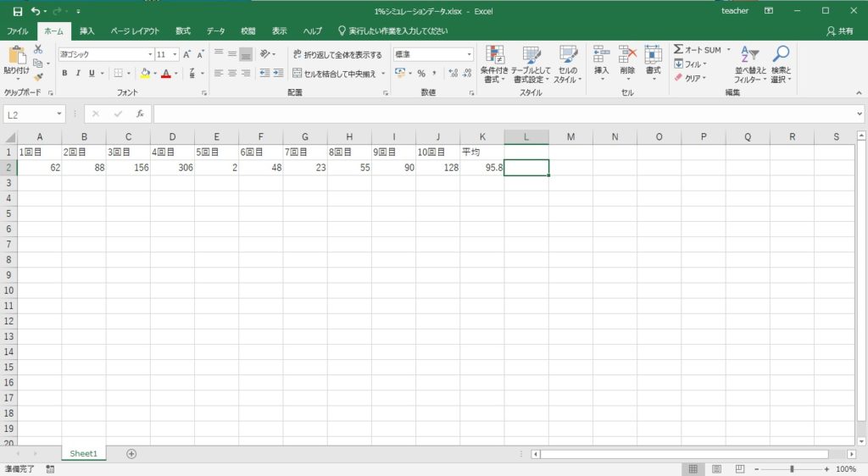
Task: Decrease font size with small A
Action: click(x=200, y=54)
